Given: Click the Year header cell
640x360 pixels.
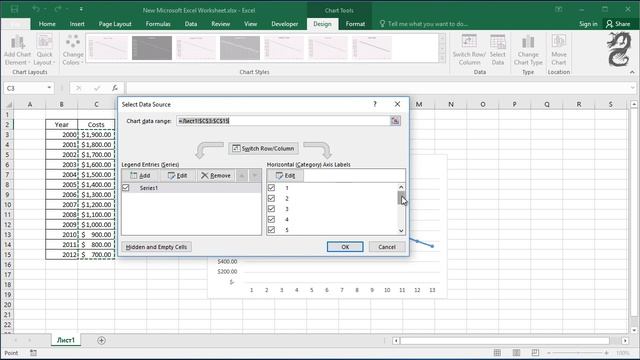Looking at the screenshot, I should (x=62, y=124).
